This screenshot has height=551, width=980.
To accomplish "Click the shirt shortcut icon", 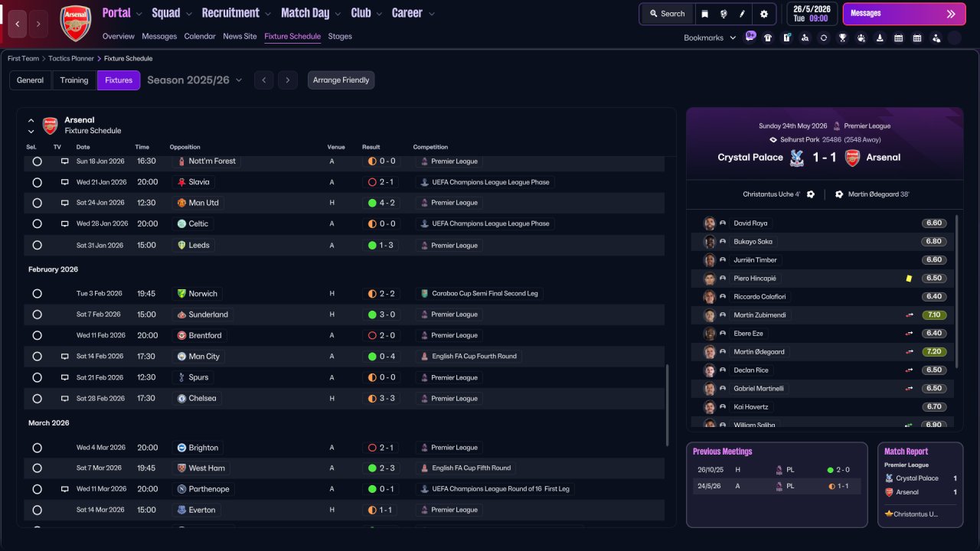I will (768, 37).
